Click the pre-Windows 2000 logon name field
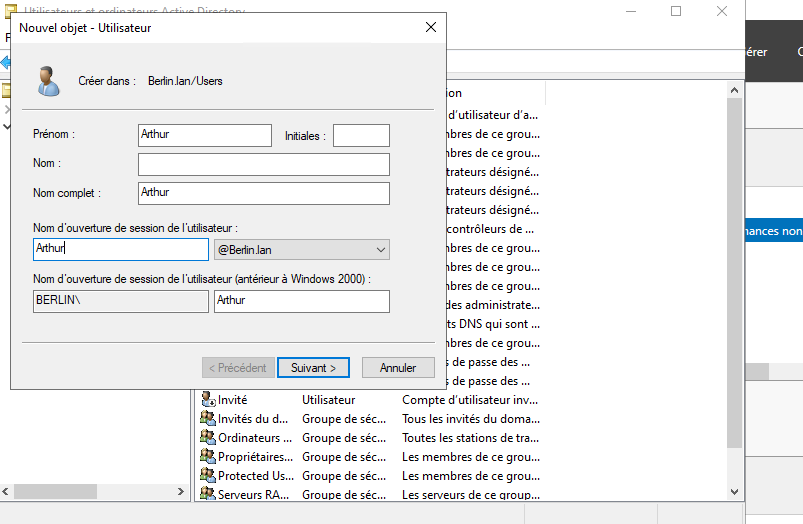The height and width of the screenshot is (524, 803). (x=302, y=301)
